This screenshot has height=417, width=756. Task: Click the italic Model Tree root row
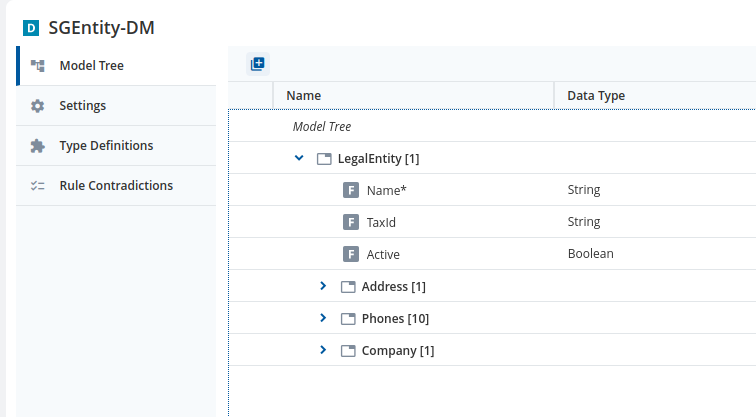tap(492, 126)
